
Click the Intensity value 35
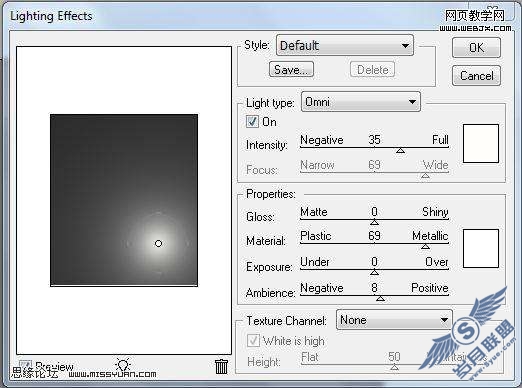pyautogui.click(x=374, y=139)
